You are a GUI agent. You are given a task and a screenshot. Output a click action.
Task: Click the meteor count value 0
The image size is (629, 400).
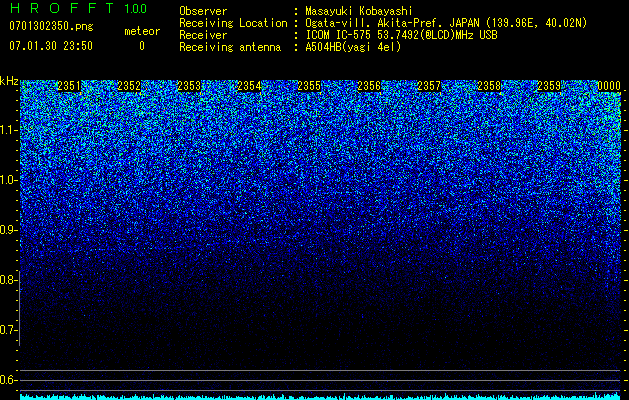tap(142, 46)
